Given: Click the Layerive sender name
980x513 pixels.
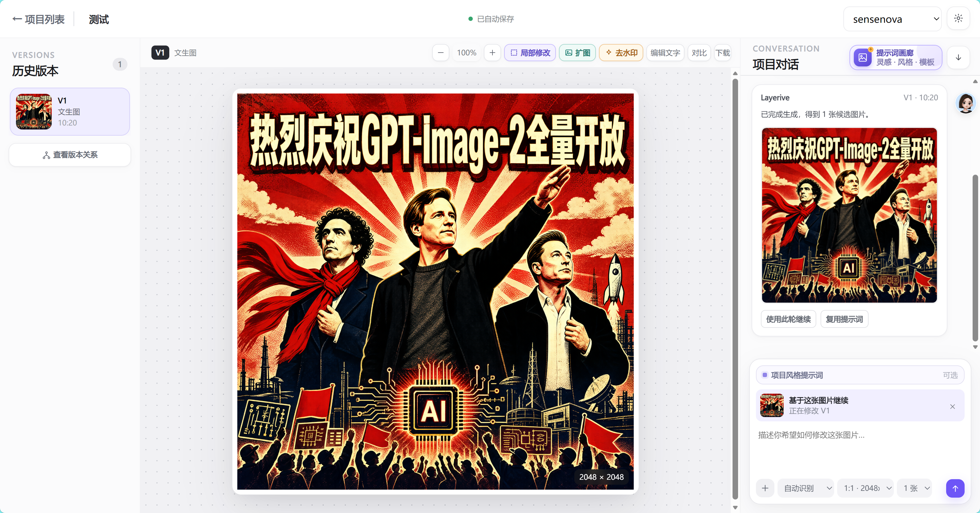Looking at the screenshot, I should click(x=775, y=97).
